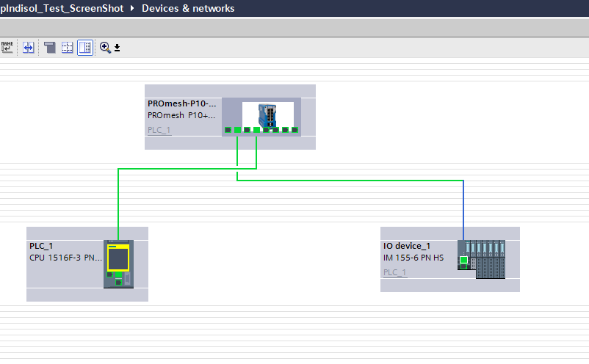
Task: Select the gray serial connector on PLC_1
Action: 127,279
